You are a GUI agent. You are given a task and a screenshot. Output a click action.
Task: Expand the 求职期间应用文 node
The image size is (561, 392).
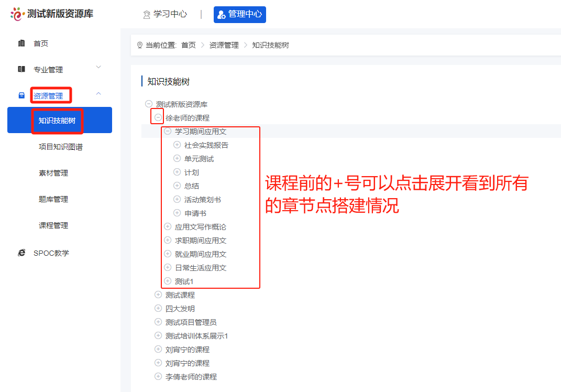(x=168, y=240)
